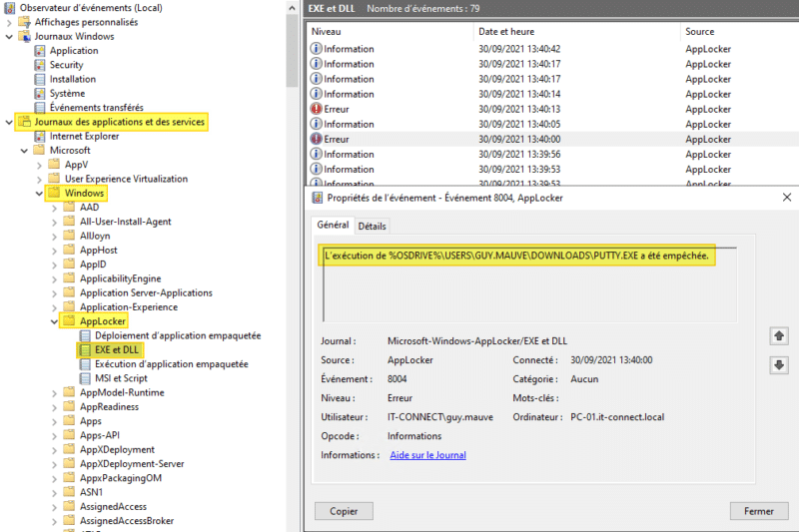Collapse the AppLocker tree node

click(54, 321)
